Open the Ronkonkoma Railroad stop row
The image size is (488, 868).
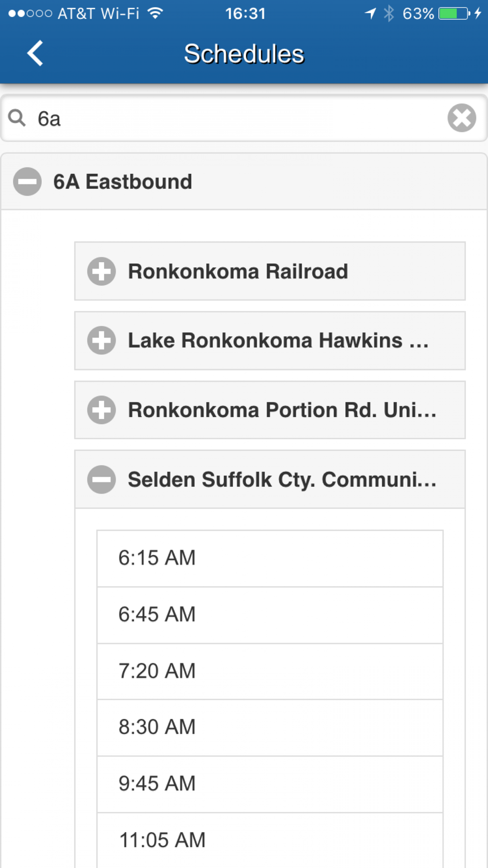[x=270, y=271]
